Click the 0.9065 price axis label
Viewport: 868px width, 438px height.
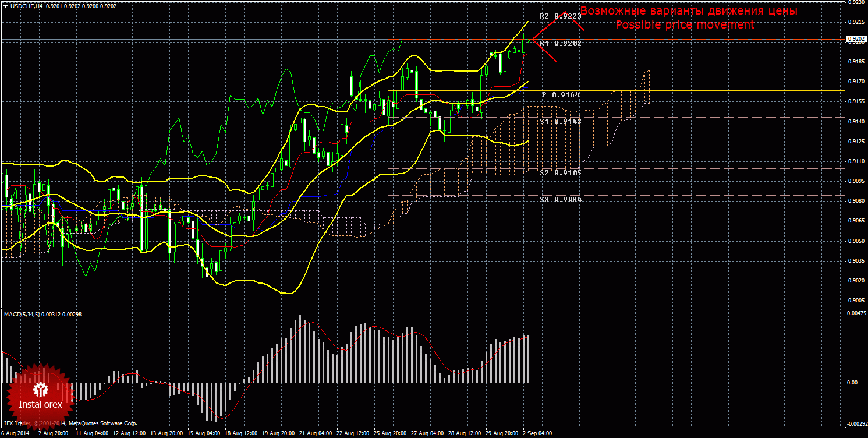click(x=856, y=221)
